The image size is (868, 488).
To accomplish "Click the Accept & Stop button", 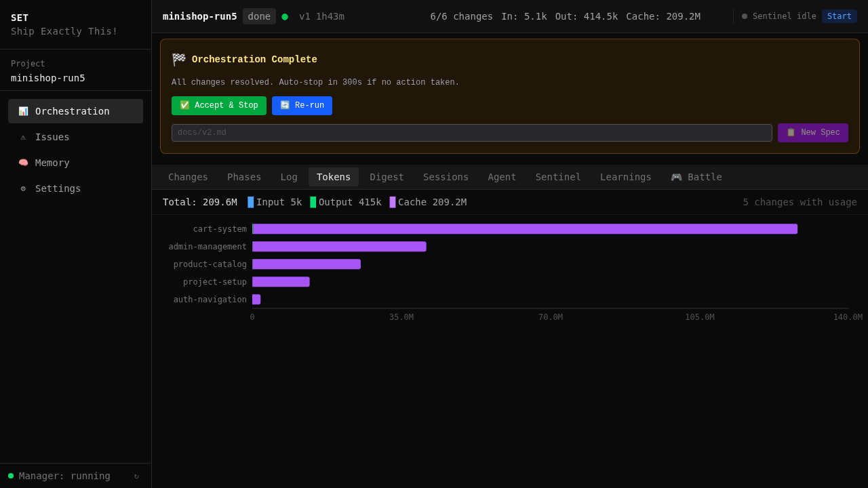I will (218, 106).
